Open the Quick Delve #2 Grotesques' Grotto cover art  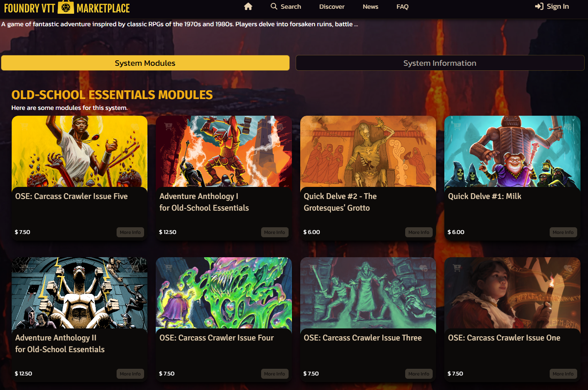(368, 152)
